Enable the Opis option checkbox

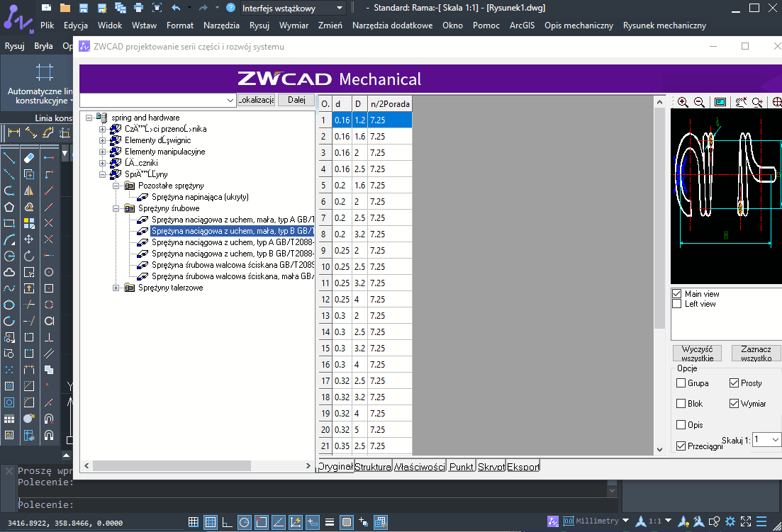(681, 424)
